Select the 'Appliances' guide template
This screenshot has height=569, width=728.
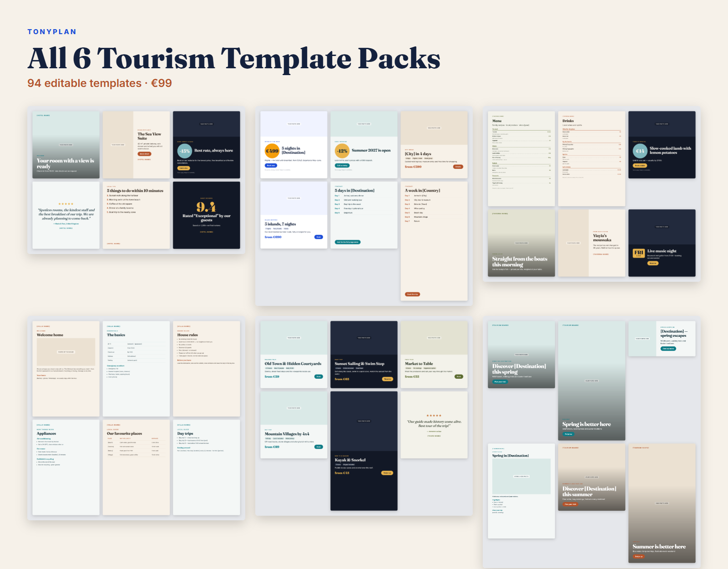click(x=66, y=467)
